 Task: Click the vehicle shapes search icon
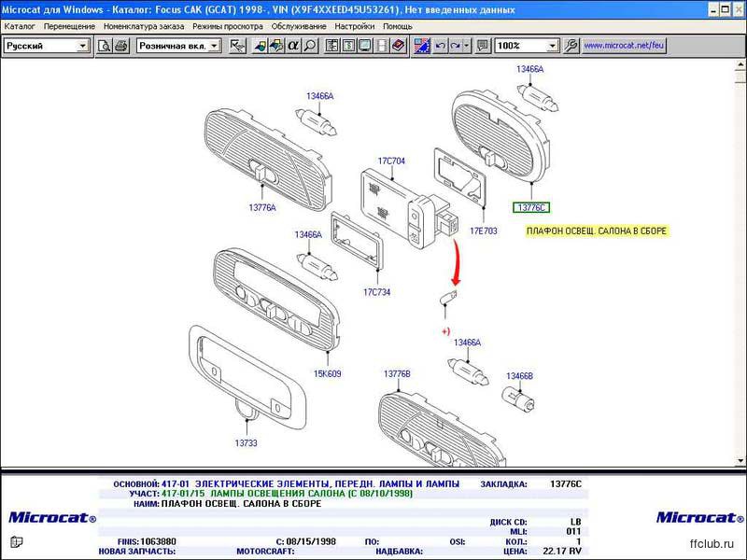(x=260, y=46)
